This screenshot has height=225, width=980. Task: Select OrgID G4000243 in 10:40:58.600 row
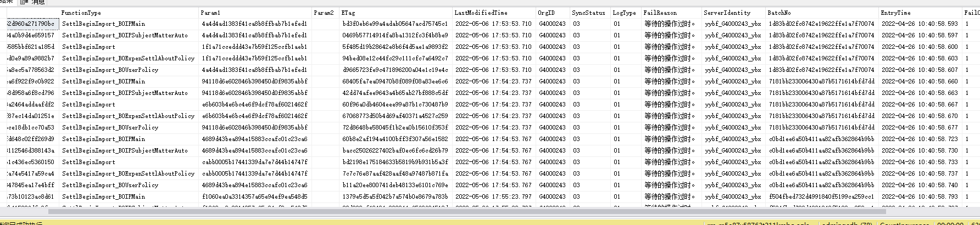552,47
